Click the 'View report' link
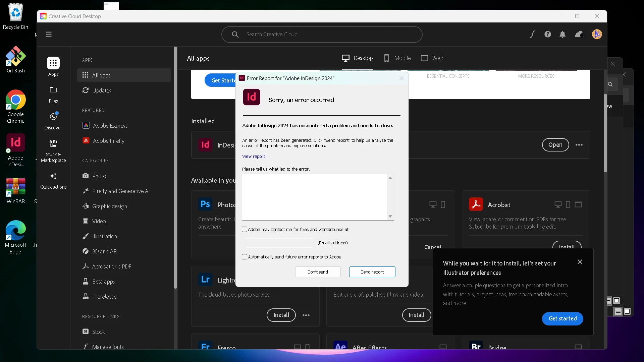Viewport: 644px width, 362px height. pos(254,157)
